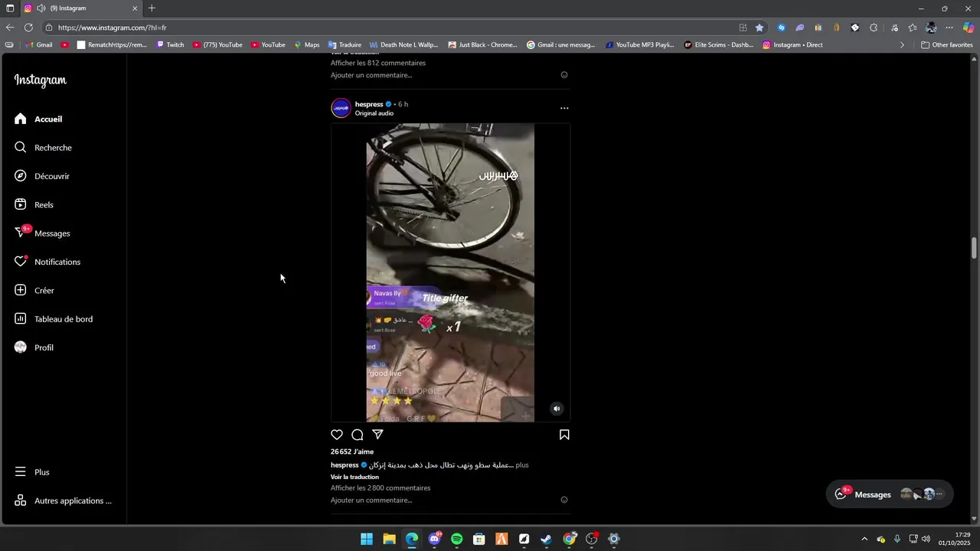This screenshot has height=551, width=980.
Task: Open Recherche in the sidebar
Action: click(53, 148)
